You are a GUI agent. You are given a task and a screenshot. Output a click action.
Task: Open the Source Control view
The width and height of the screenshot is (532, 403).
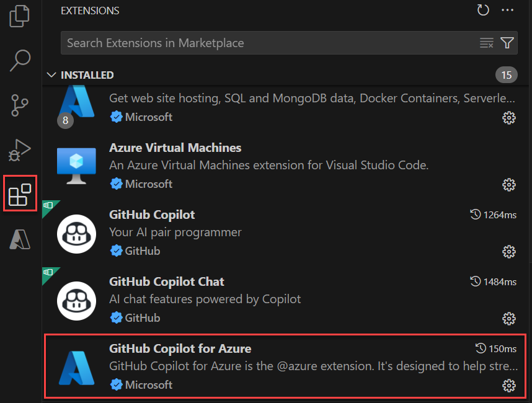click(x=19, y=105)
